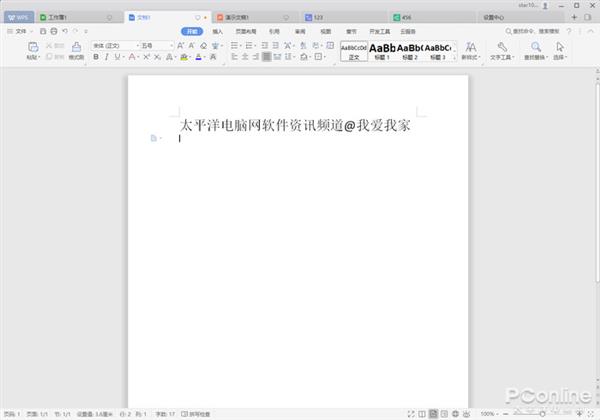Expand the line spacing dropdown
This screenshot has height=420, width=600.
tap(293, 57)
